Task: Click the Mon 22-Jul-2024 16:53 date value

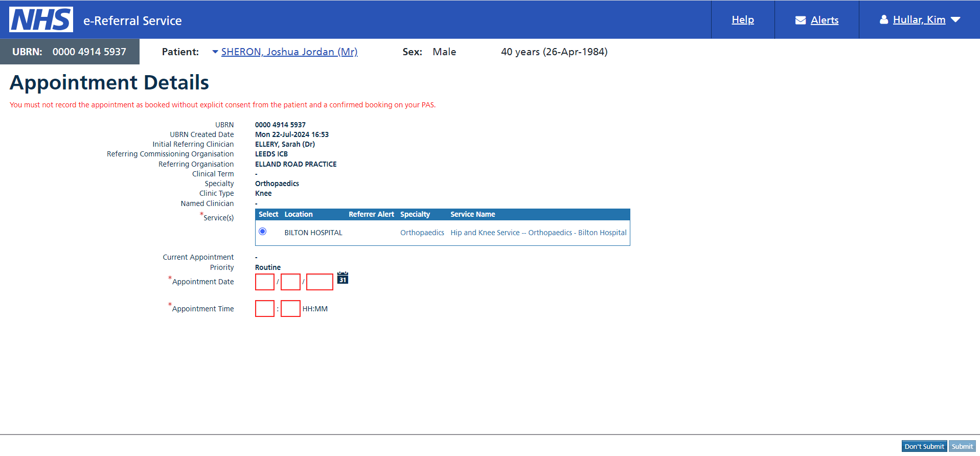Action: click(292, 134)
